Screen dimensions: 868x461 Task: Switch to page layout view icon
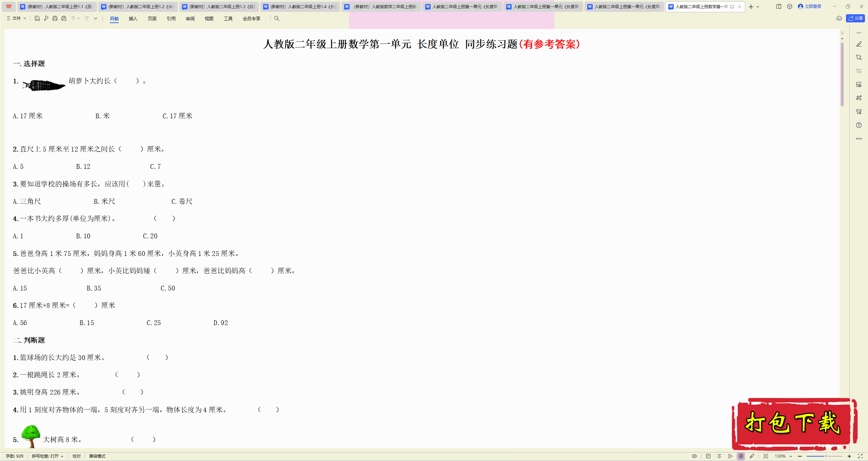(708, 456)
